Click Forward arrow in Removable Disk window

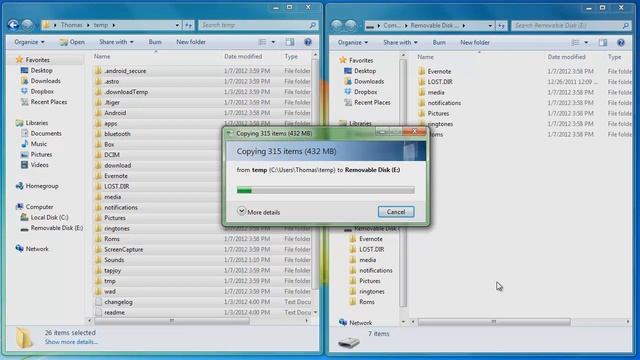pos(351,25)
